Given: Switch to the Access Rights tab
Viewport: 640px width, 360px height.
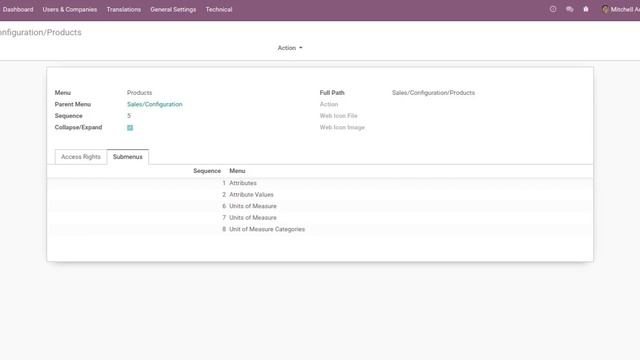Looking at the screenshot, I should click(81, 157).
